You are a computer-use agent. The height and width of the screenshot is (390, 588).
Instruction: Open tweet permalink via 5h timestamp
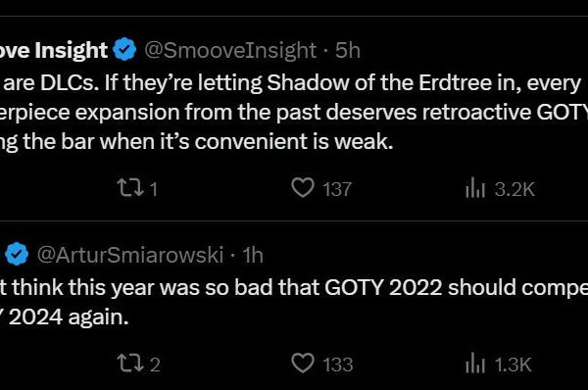click(x=348, y=50)
